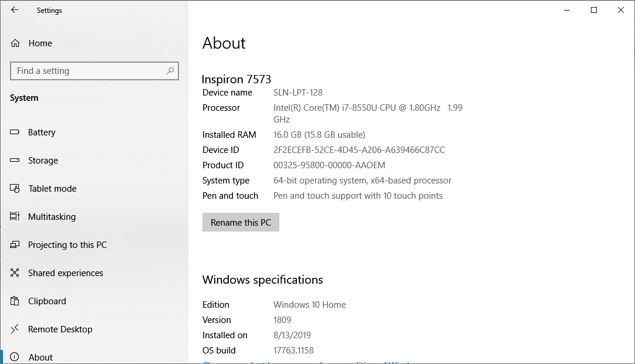This screenshot has height=364, width=635.
Task: Click the Battery icon in sidebar
Action: tap(15, 132)
